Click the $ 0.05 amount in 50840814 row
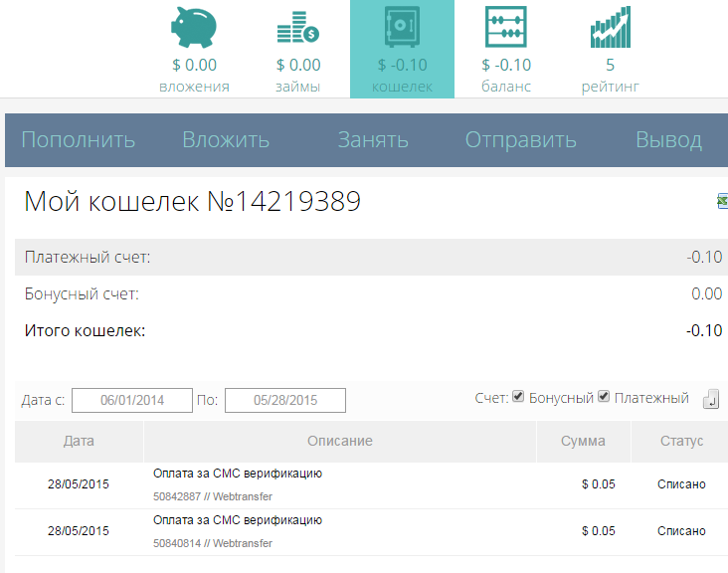This screenshot has width=728, height=573. coord(599,531)
